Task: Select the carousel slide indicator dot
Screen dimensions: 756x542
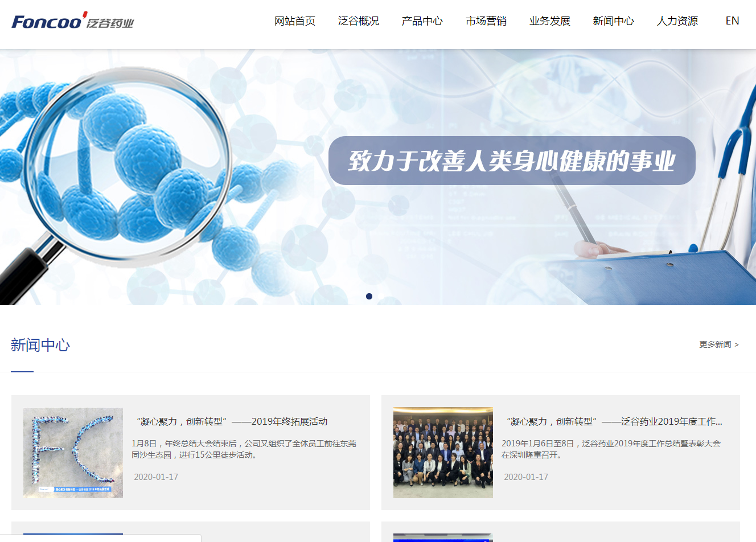Action: click(369, 296)
